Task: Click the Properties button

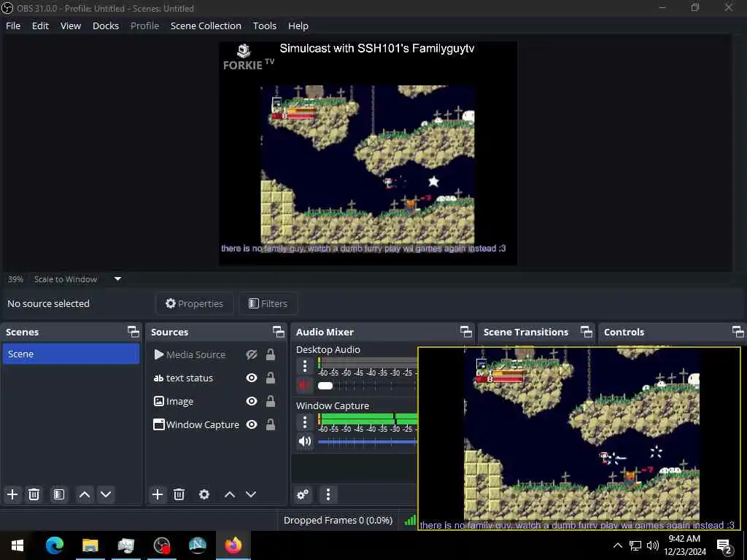Action: click(x=194, y=303)
